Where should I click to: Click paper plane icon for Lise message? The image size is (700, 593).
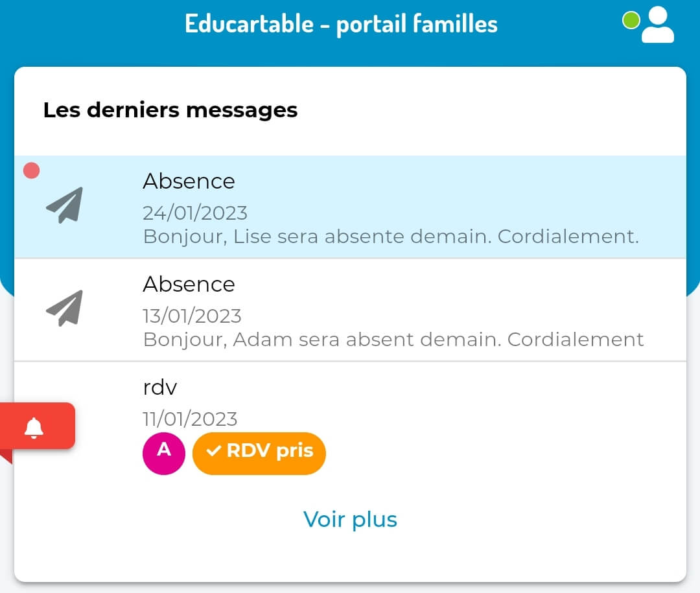[65, 205]
